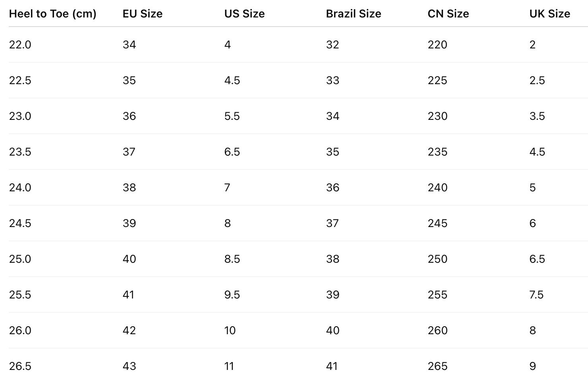588x385 pixels.
Task: Click the UK Size column header
Action: click(x=549, y=14)
